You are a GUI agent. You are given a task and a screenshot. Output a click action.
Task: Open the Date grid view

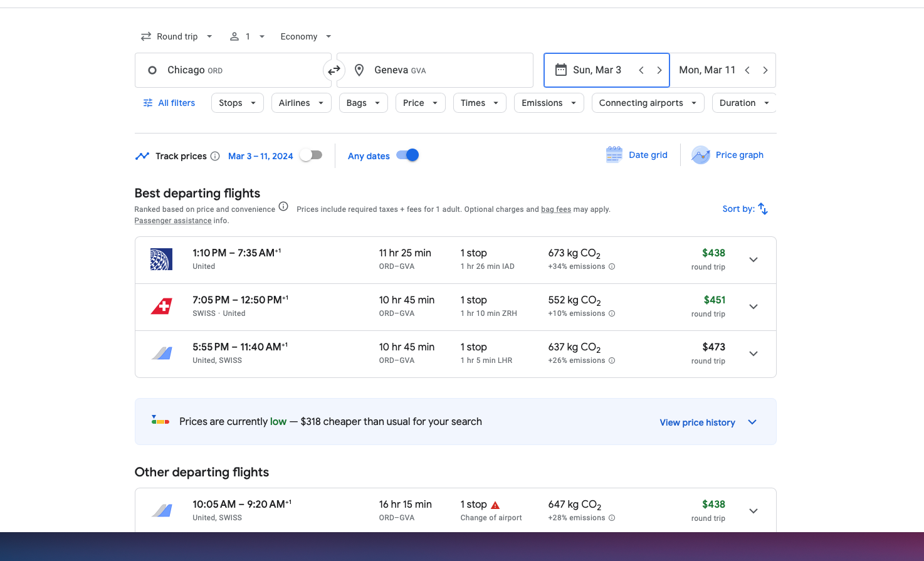[x=637, y=155]
